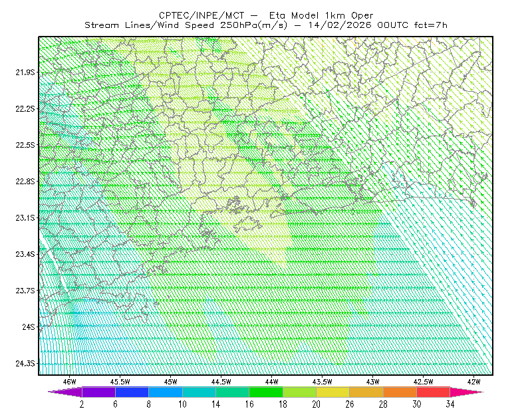
Task: Click the yellow legend swatch
Action: [x=333, y=392]
